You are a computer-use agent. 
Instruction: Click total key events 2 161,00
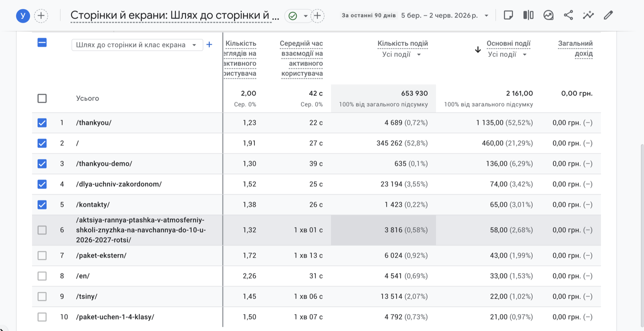(x=519, y=93)
